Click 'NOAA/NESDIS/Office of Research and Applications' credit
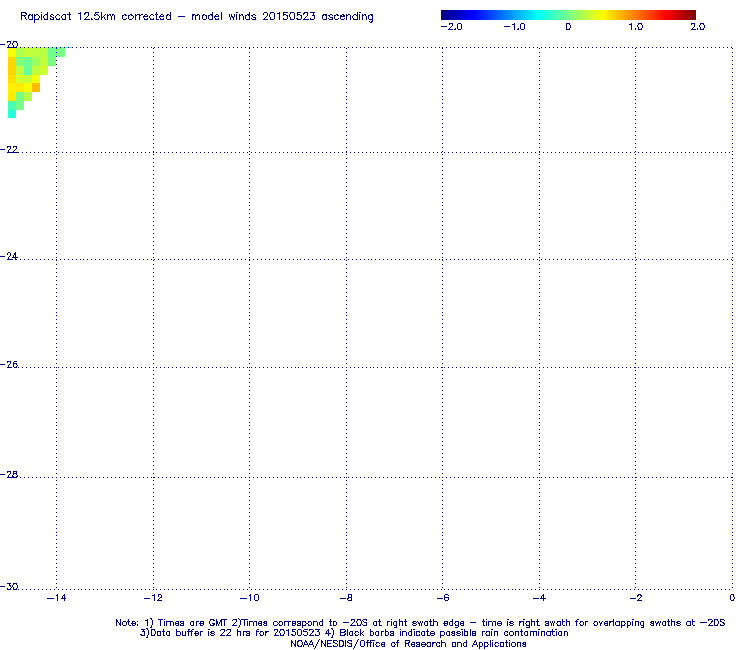The image size is (740, 650). click(x=408, y=644)
